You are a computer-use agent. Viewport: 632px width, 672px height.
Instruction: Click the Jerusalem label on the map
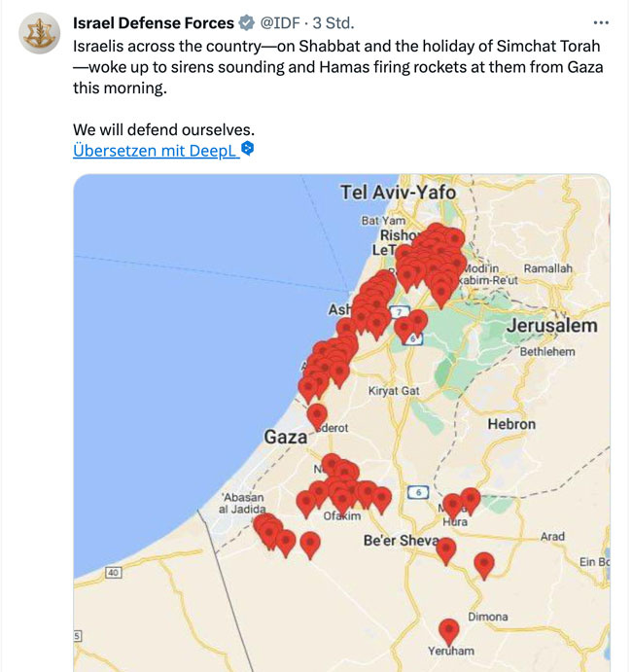tap(552, 325)
